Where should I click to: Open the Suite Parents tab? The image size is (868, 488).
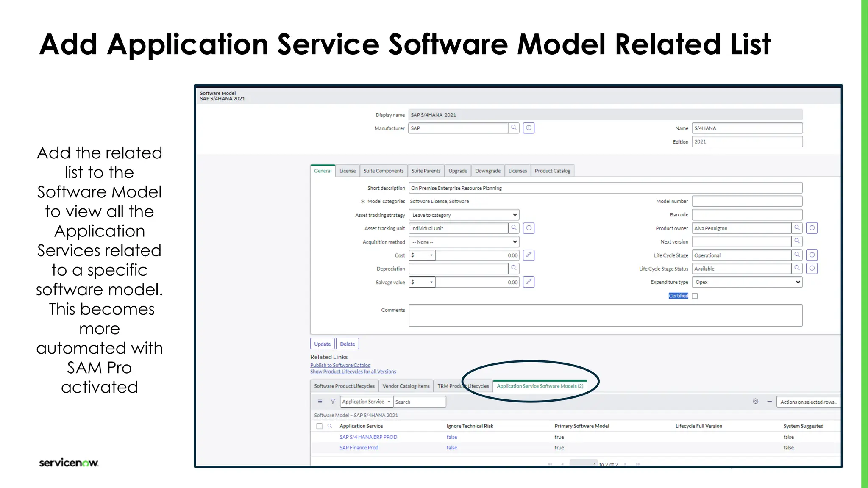[426, 171]
